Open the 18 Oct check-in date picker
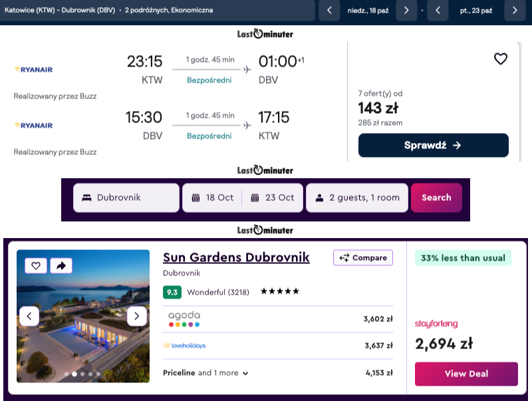Image resolution: width=532 pixels, height=401 pixels. pos(213,198)
